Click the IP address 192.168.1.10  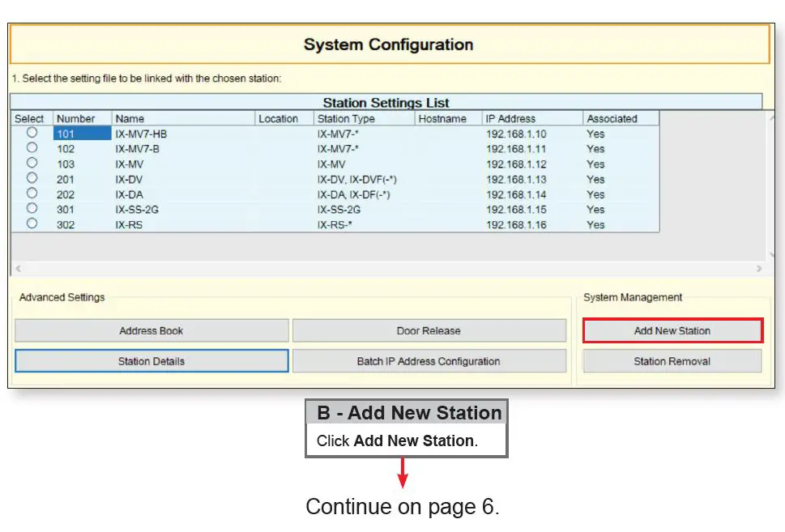click(516, 134)
